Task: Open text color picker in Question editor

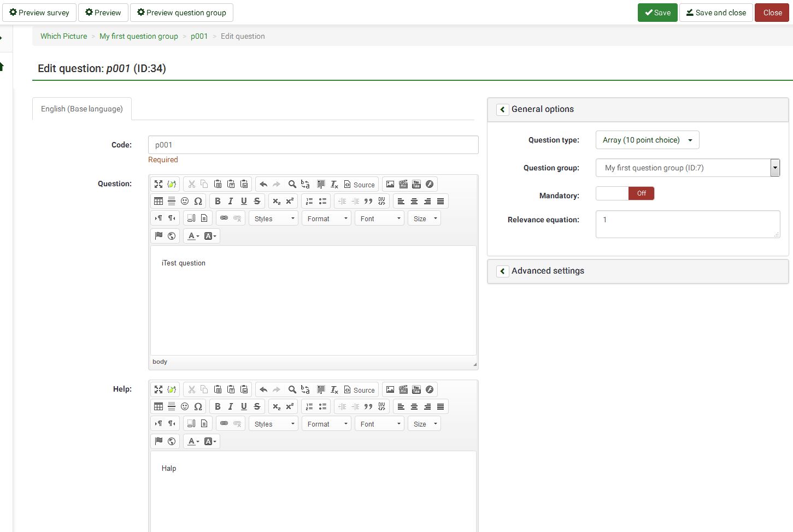Action: point(193,236)
